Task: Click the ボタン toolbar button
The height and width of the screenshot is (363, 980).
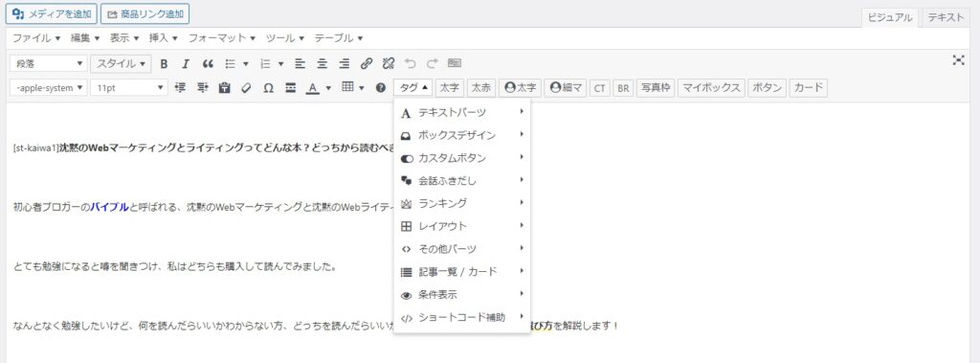Action: (767, 88)
